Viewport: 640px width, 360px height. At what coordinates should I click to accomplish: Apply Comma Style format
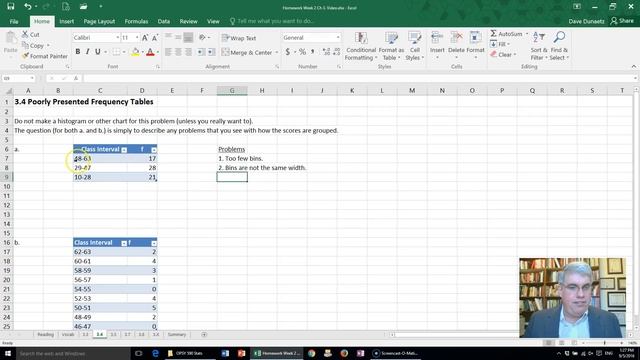pyautogui.click(x=313, y=52)
